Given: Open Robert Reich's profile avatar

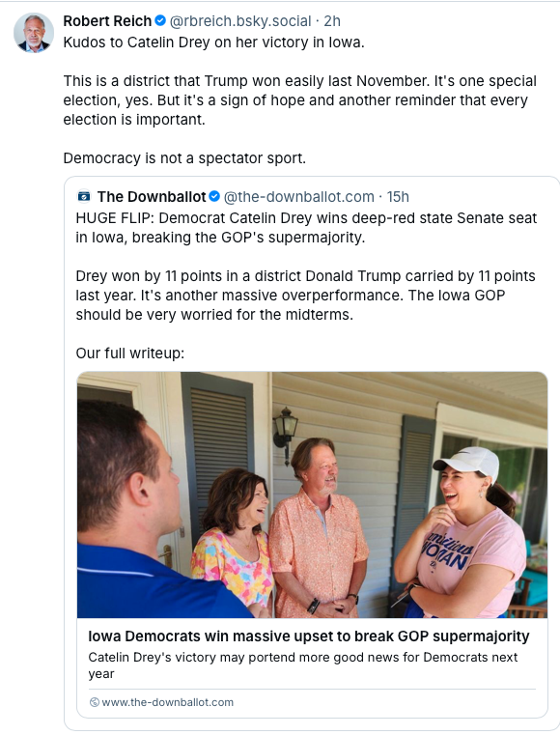Looking at the screenshot, I should (x=34, y=33).
